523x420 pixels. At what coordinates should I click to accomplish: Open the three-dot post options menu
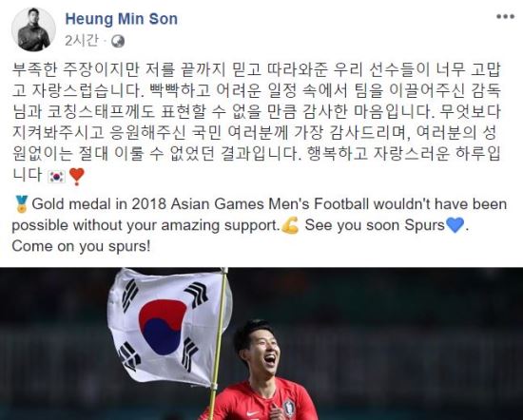click(505, 17)
